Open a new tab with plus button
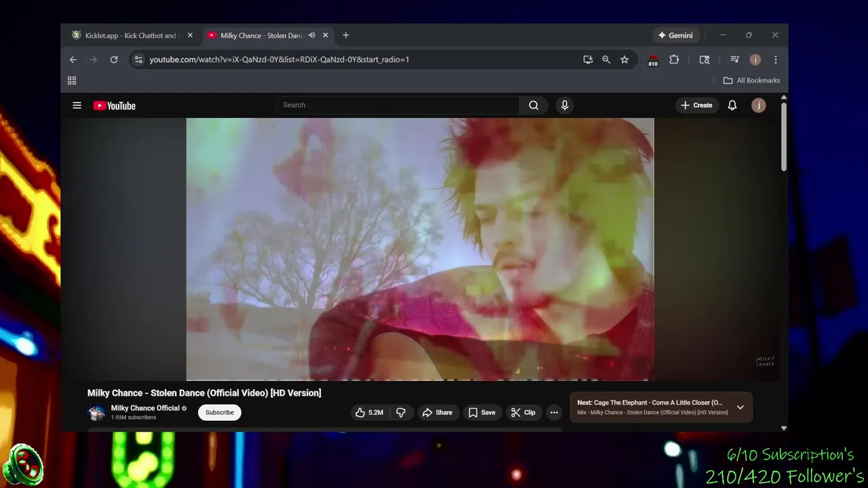Screen dimensions: 868x488 click(346, 35)
